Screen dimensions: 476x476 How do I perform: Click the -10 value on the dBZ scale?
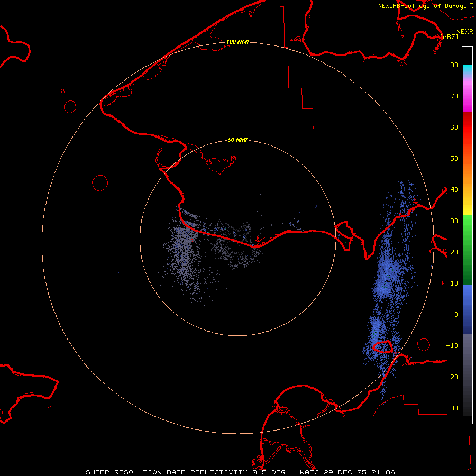pos(452,346)
